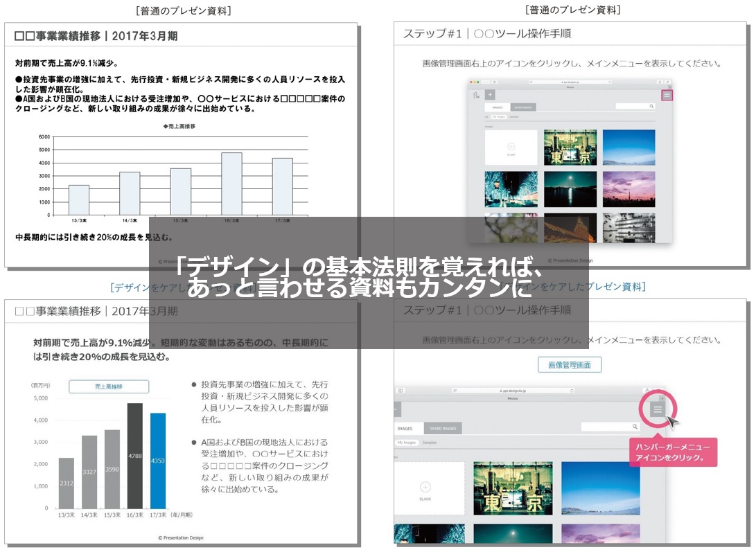Click the blue bar labeled 4350
This screenshot has width=756, height=552.
(x=158, y=461)
